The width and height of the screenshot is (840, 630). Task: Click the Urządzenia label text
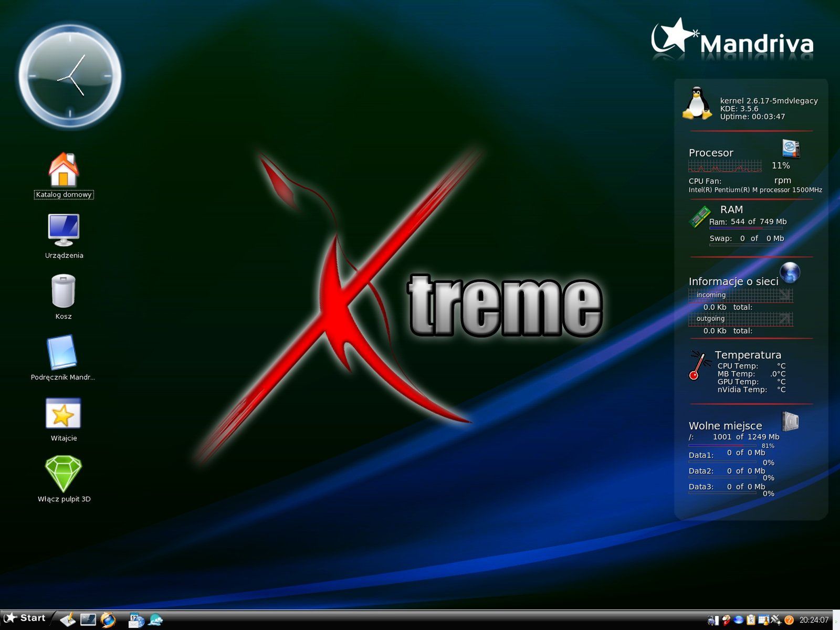(x=64, y=256)
